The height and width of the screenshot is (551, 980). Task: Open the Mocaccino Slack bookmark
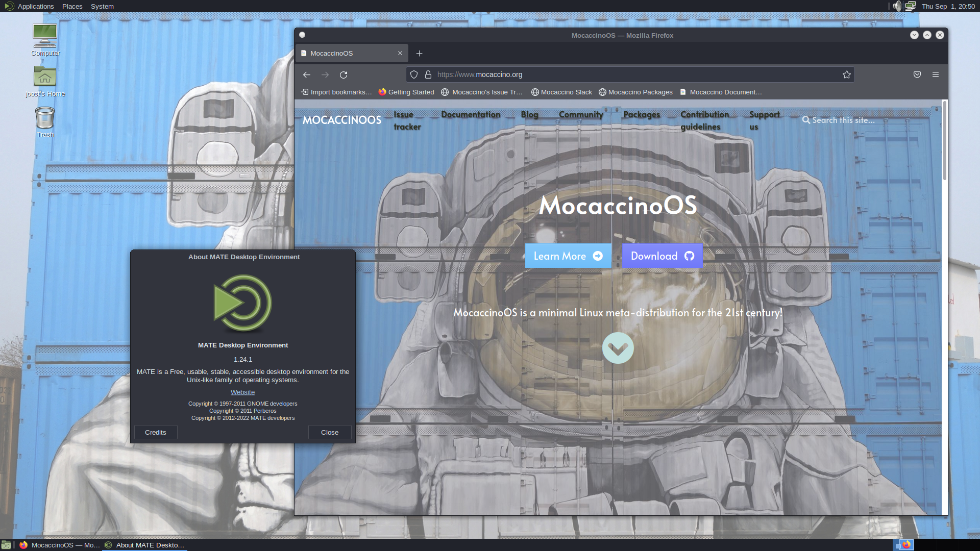[561, 92]
